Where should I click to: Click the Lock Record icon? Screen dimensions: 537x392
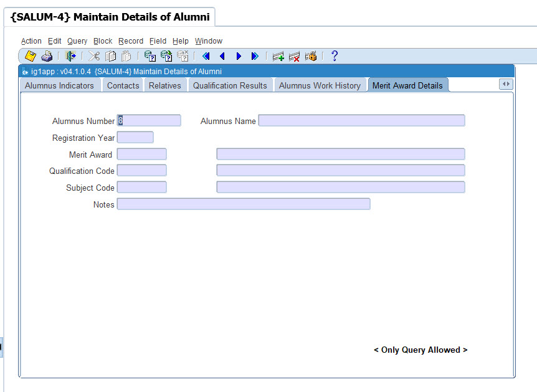pos(311,57)
